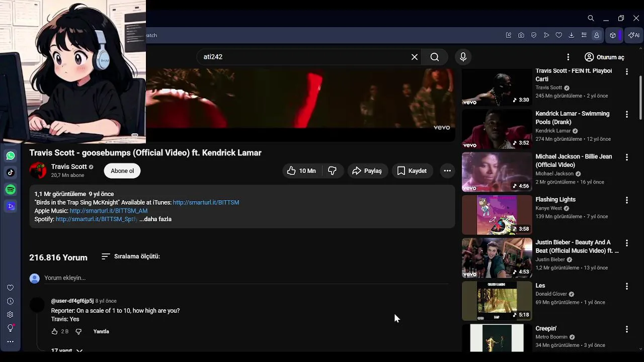
Task: Open the BITTSM Spotify link
Action: point(97,219)
